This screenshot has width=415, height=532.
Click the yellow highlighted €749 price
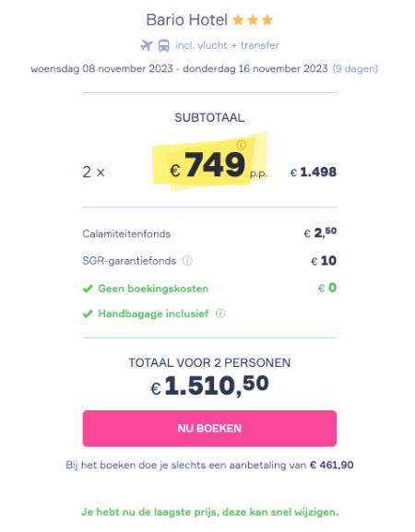coord(209,163)
